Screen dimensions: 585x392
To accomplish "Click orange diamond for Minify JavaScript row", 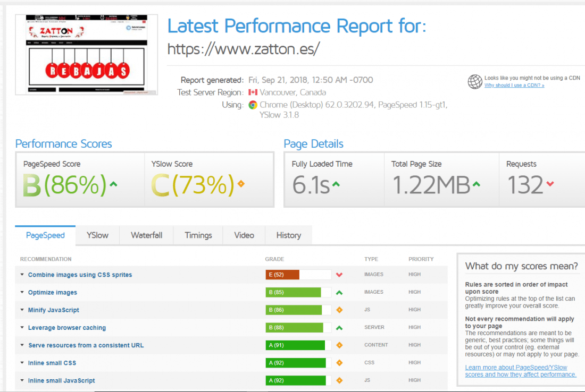I will (x=339, y=310).
